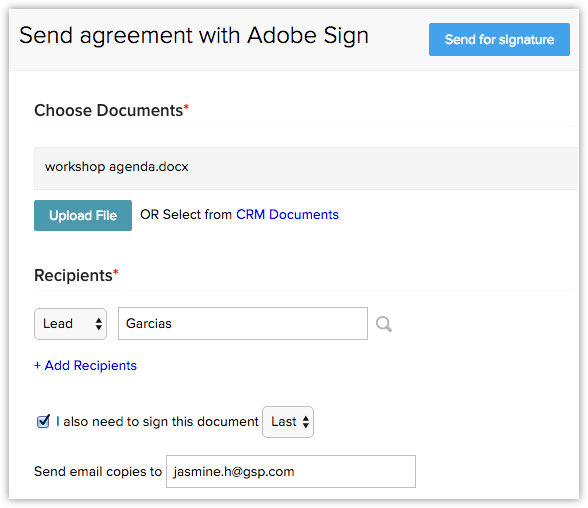Viewport: 588px width, 508px height.
Task: Click the Send agreement with Adobe Sign title
Action: pyautogui.click(x=194, y=36)
